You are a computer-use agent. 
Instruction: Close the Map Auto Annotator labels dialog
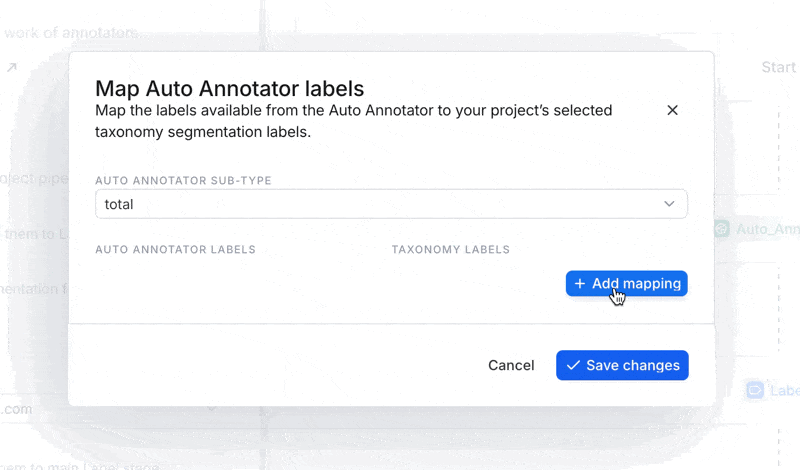pos(672,110)
